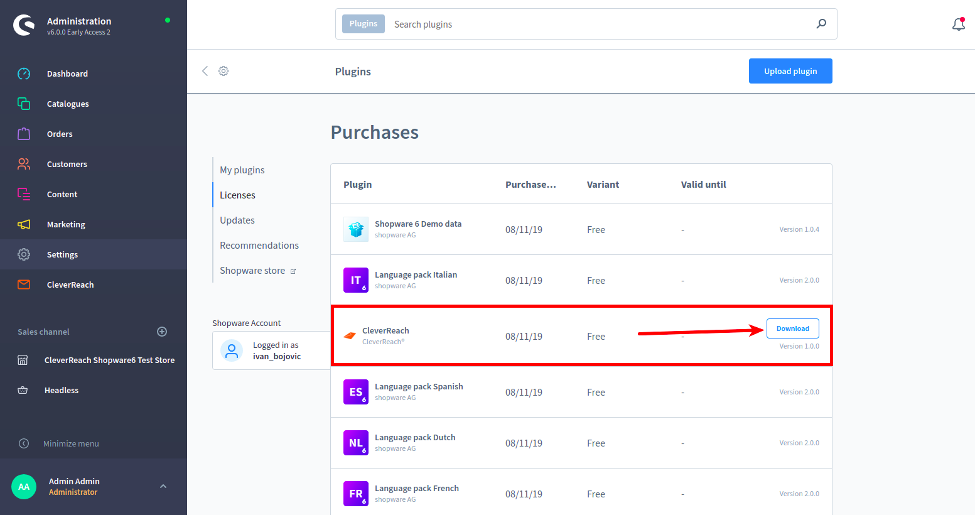Go back using the left chevron
977x516 pixels.
coord(205,71)
